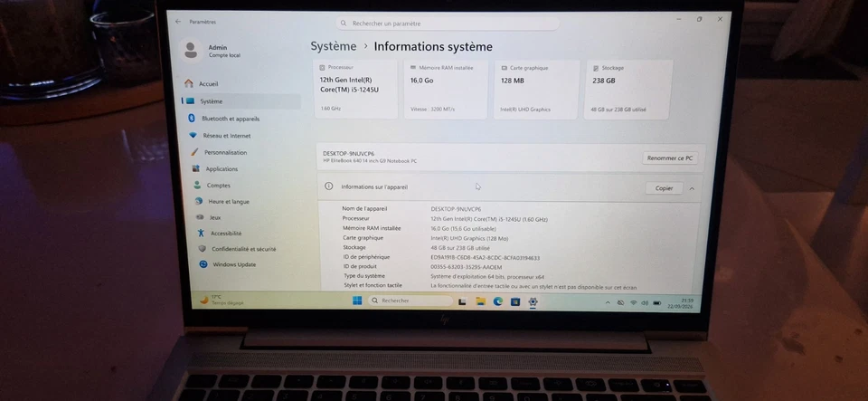Click the Confidentialité et sécurité shield icon
The height and width of the screenshot is (401, 868).
click(202, 249)
